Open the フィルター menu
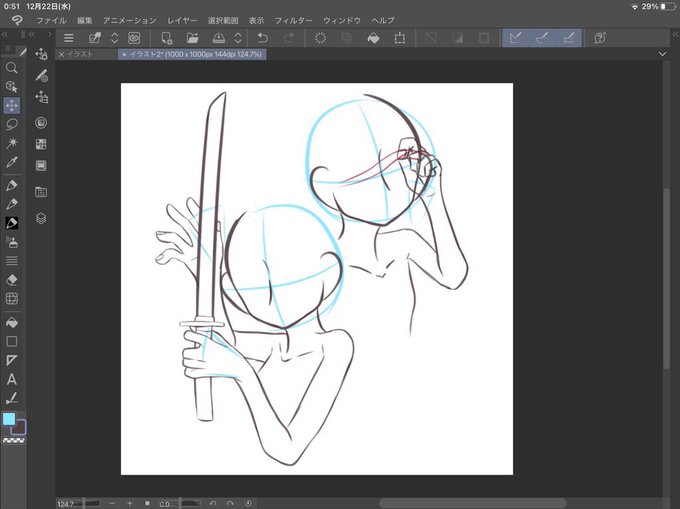 coord(293,20)
